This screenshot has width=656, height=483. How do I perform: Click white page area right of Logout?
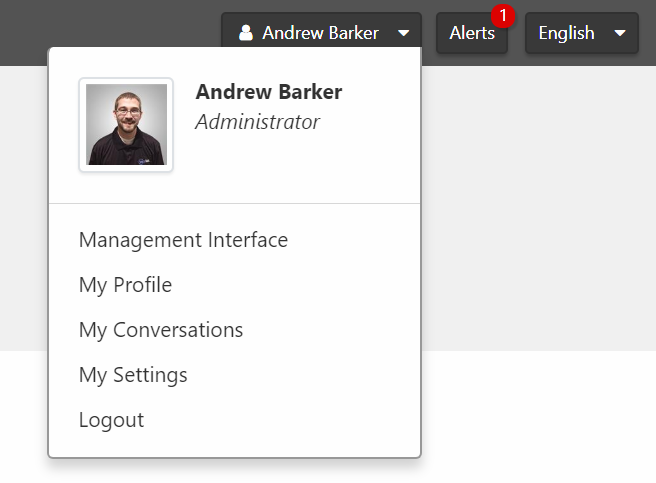click(540, 420)
